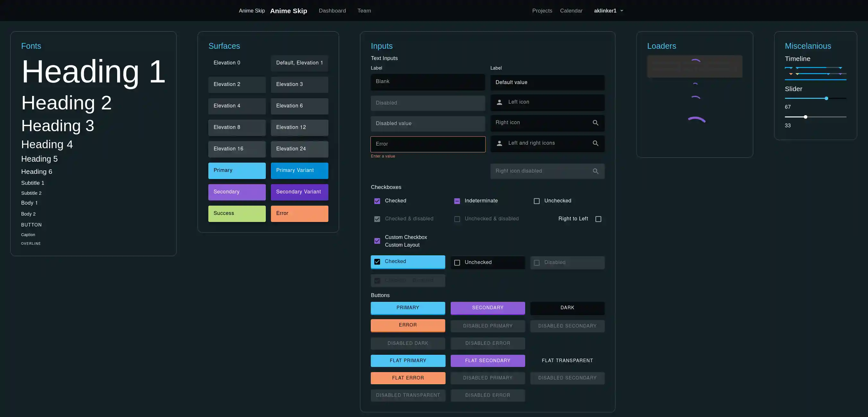Viewport: 868px width, 417px height.
Task: Toggle the custom Checked checkbox in Custom Layout
Action: click(x=377, y=261)
